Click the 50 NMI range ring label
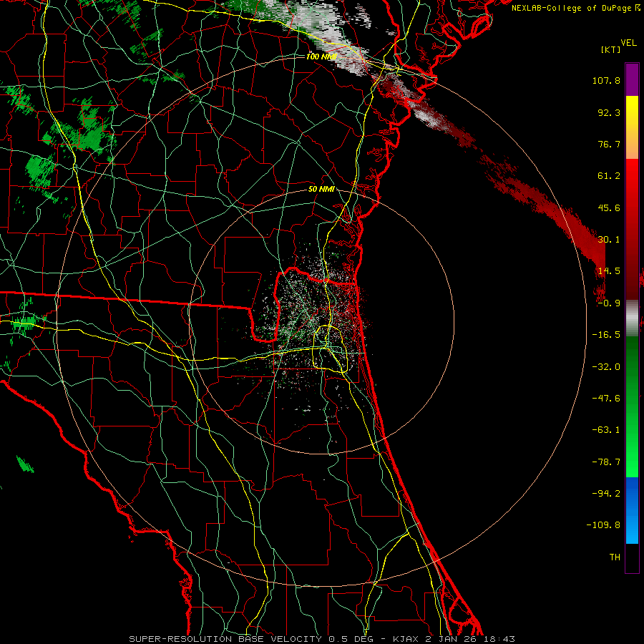Screen dimensions: 644x644 321,190
